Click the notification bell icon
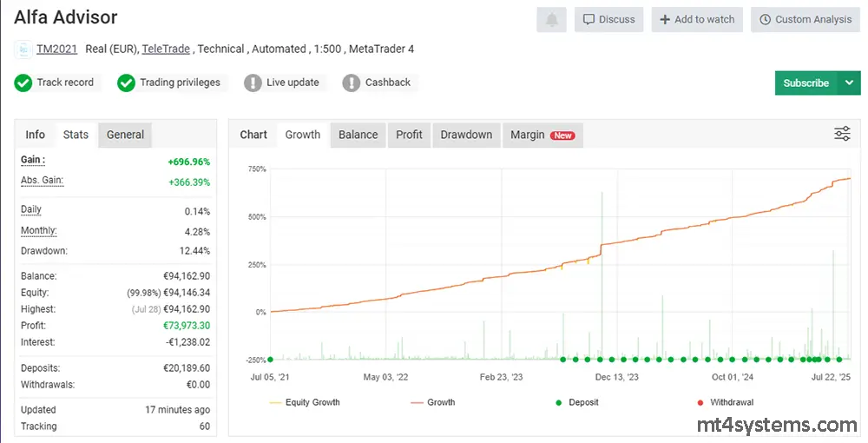The width and height of the screenshot is (868, 443). tap(551, 19)
